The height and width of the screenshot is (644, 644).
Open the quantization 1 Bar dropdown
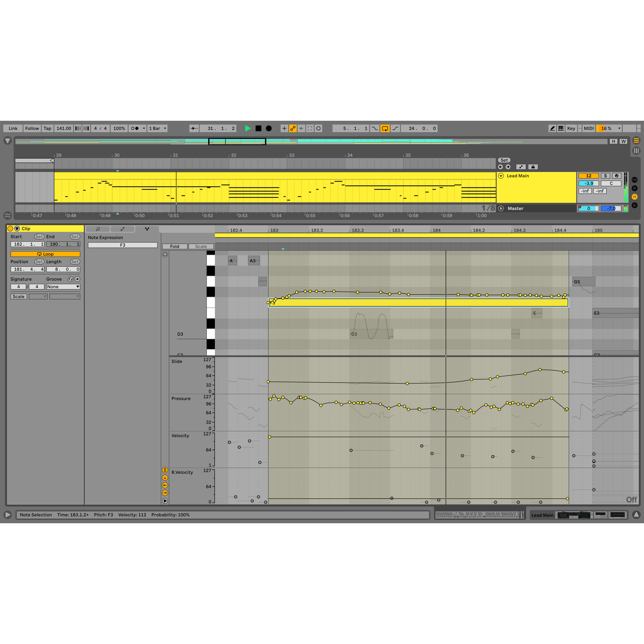pos(158,128)
